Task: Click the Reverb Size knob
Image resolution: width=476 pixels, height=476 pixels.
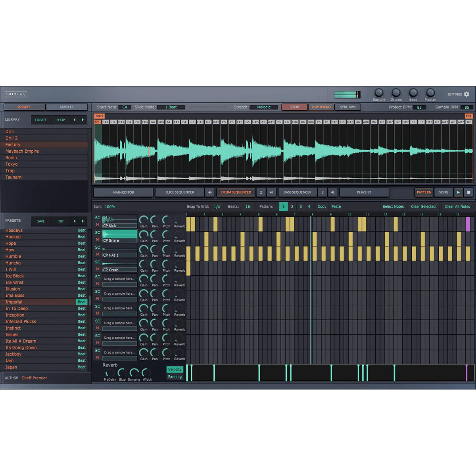Action: point(122,372)
